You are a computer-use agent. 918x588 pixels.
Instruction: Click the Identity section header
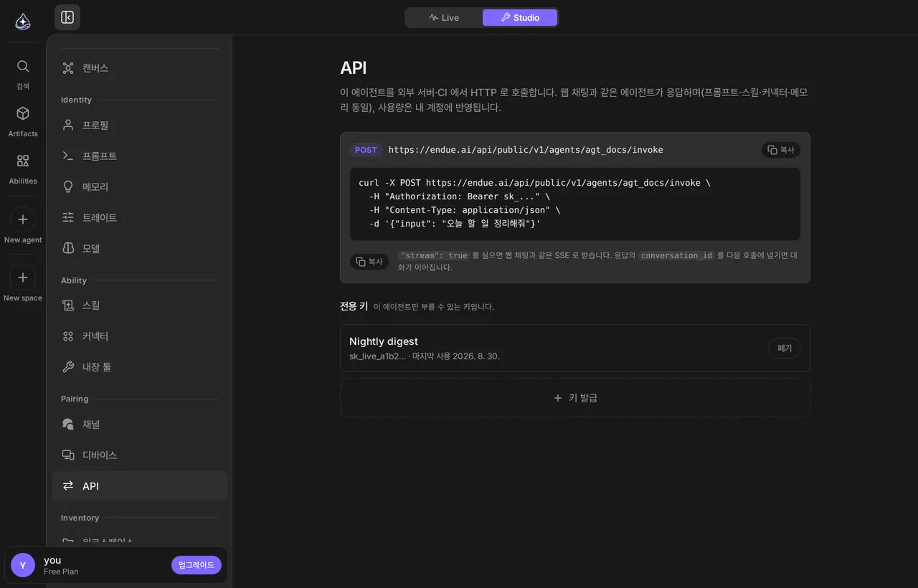[x=76, y=100]
